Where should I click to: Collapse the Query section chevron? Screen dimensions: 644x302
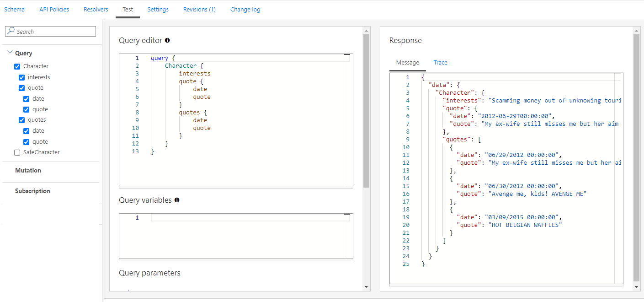coord(10,53)
